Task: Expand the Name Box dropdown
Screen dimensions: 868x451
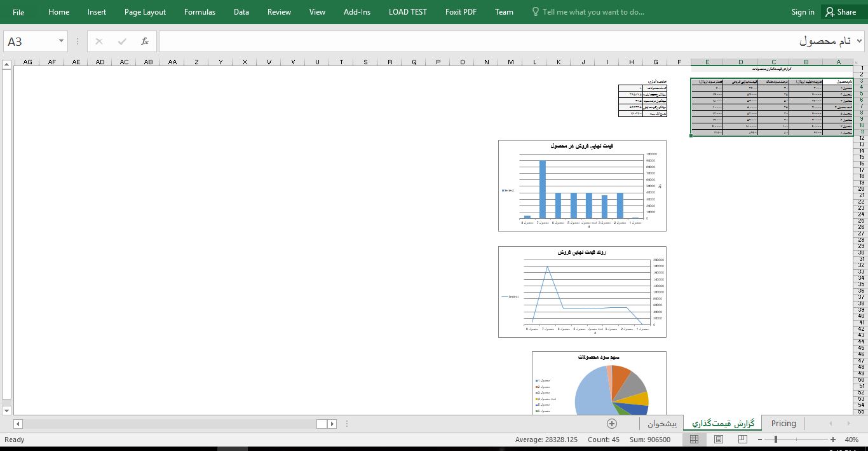Action: point(62,41)
